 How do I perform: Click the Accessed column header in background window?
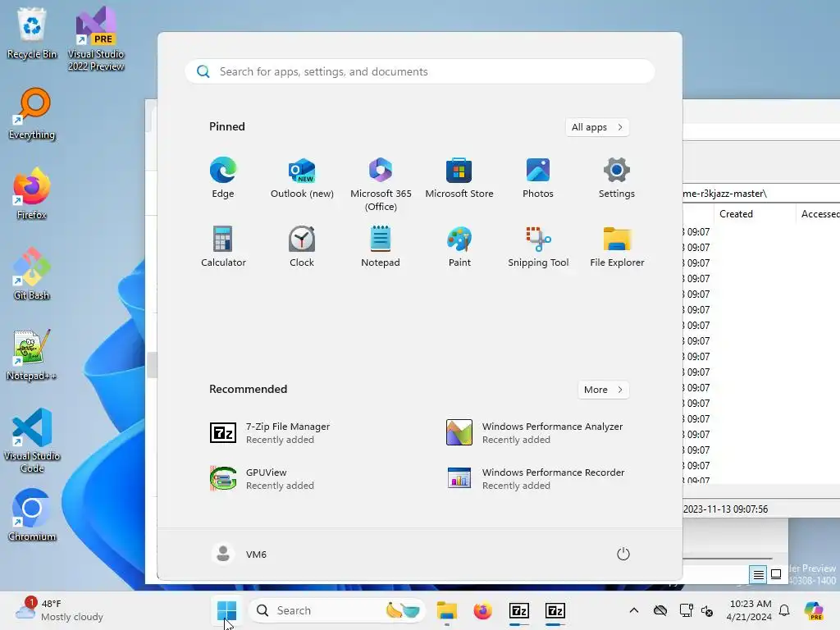[819, 214]
